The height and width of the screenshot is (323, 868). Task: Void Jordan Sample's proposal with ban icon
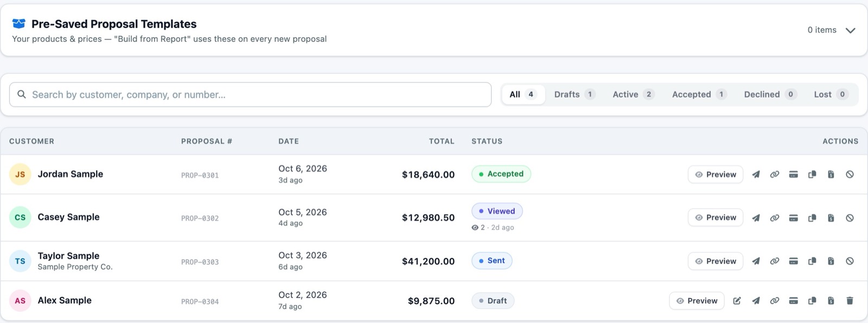coord(850,175)
